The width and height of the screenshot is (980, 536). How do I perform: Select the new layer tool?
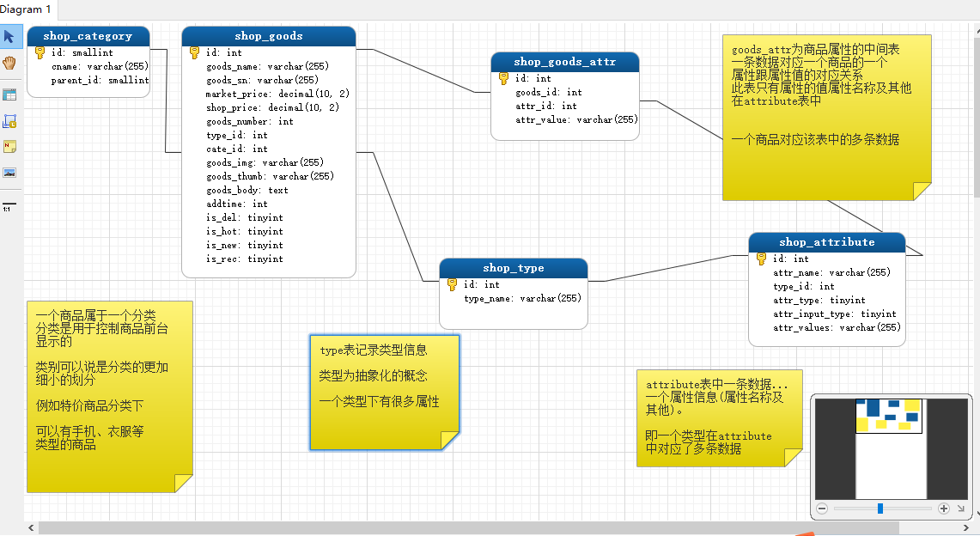pyautogui.click(x=9, y=121)
